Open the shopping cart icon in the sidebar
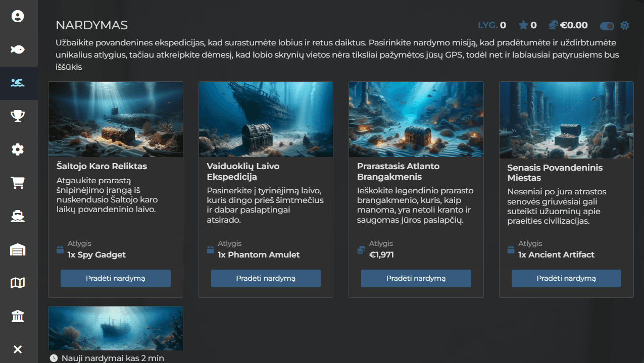 pos(18,183)
